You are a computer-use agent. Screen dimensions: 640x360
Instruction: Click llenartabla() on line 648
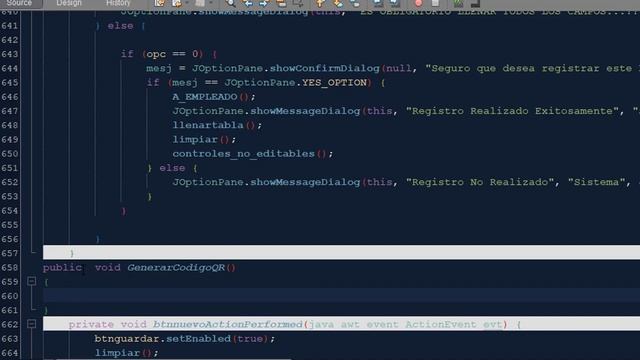pyautogui.click(x=217, y=125)
